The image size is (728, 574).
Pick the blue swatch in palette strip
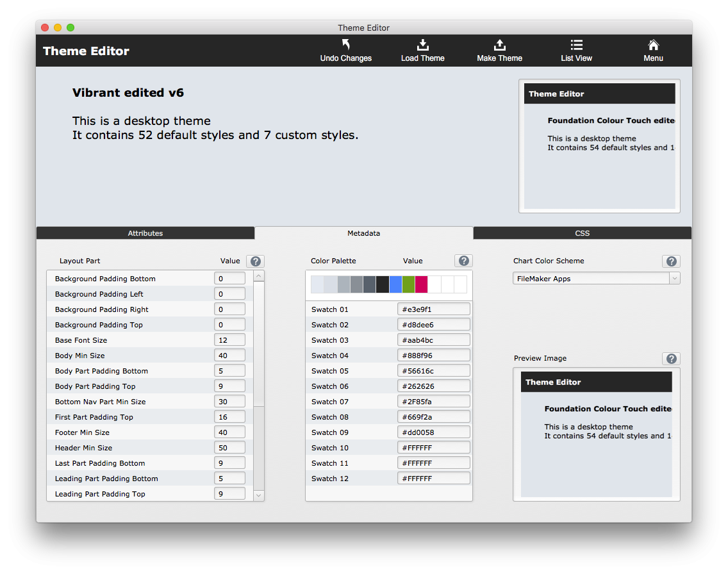[395, 284]
